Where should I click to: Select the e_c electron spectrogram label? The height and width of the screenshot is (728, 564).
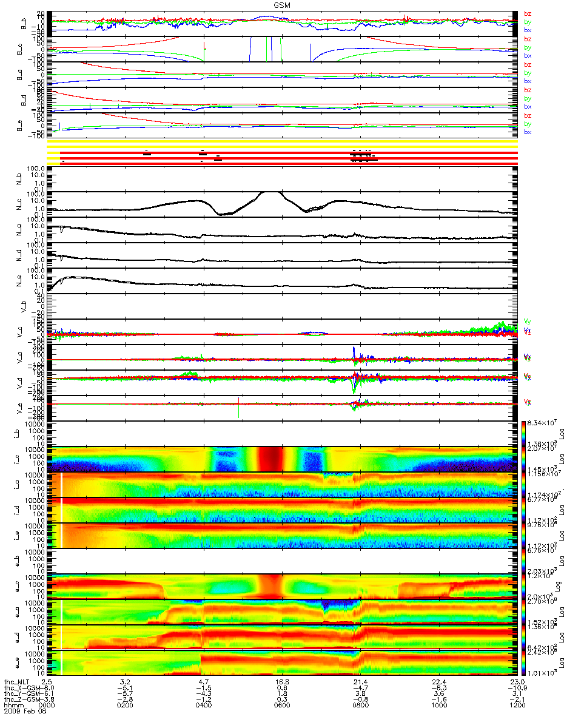(18, 587)
